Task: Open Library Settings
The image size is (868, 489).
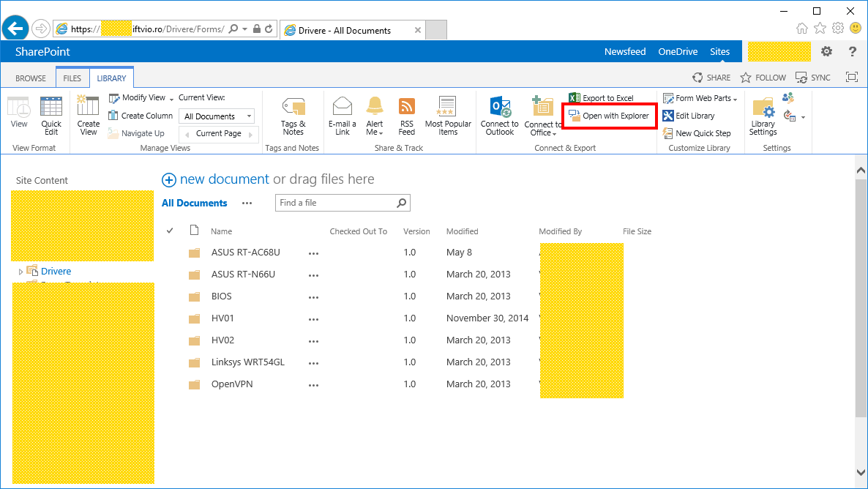Action: coord(763,115)
